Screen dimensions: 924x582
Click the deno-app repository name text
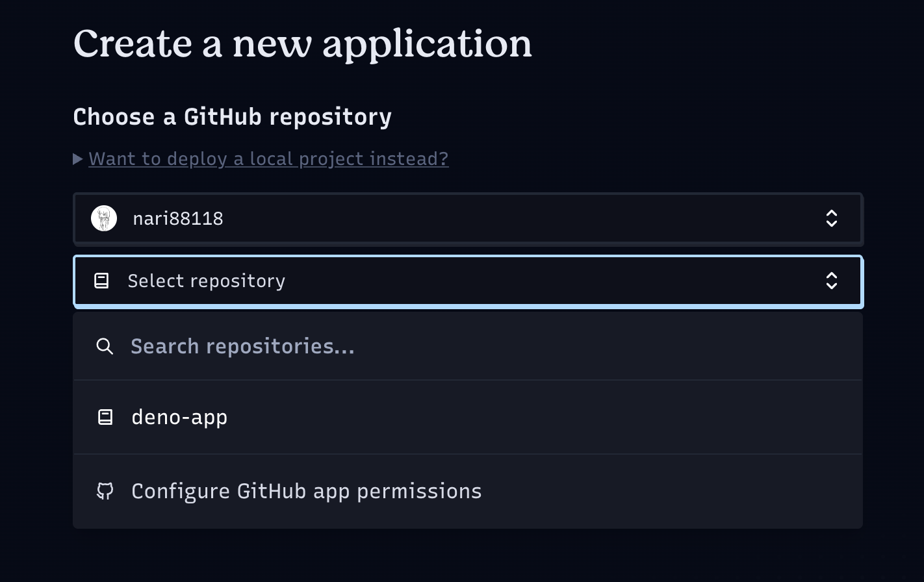(179, 418)
